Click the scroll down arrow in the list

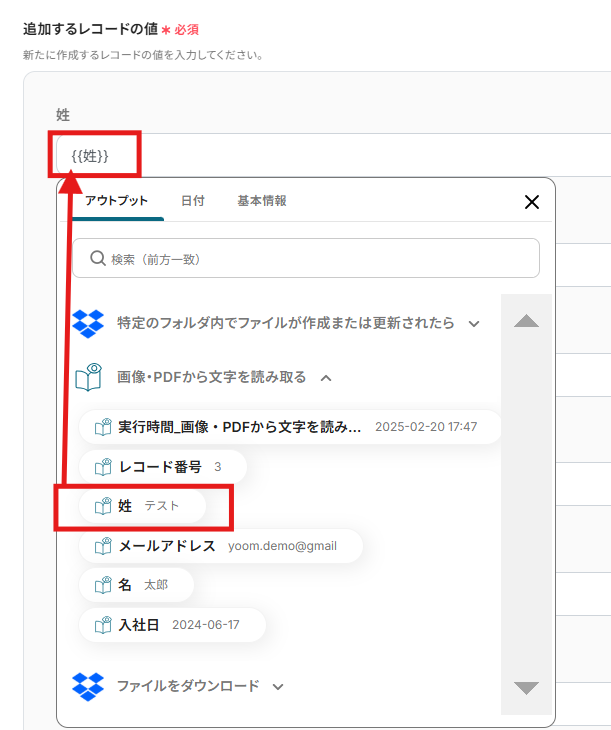tap(526, 688)
